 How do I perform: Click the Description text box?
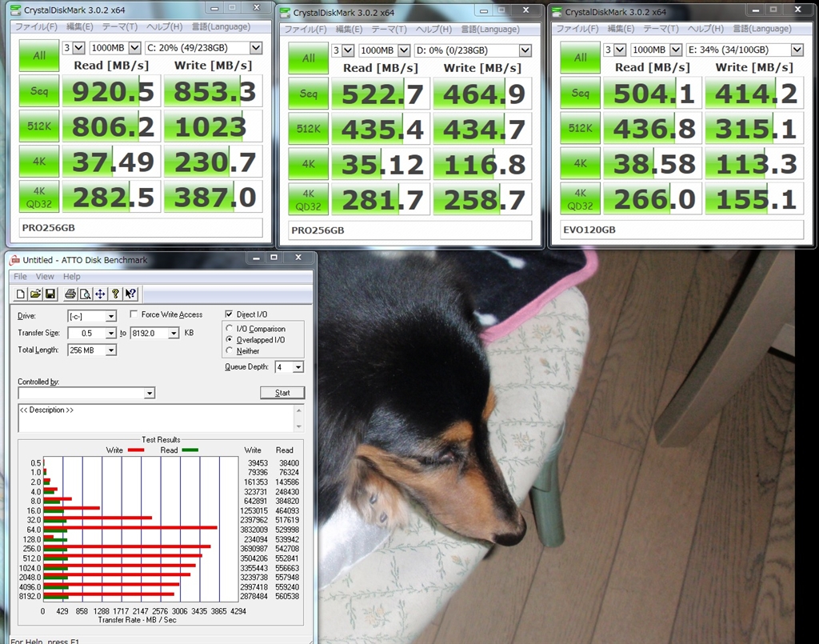(x=157, y=418)
